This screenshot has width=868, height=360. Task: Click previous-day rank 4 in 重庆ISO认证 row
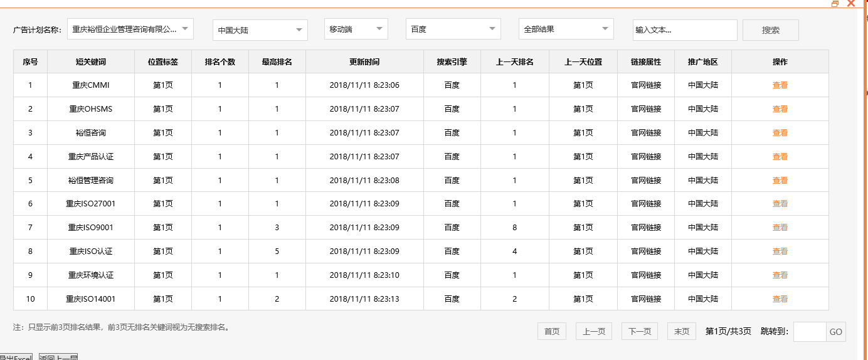515,251
